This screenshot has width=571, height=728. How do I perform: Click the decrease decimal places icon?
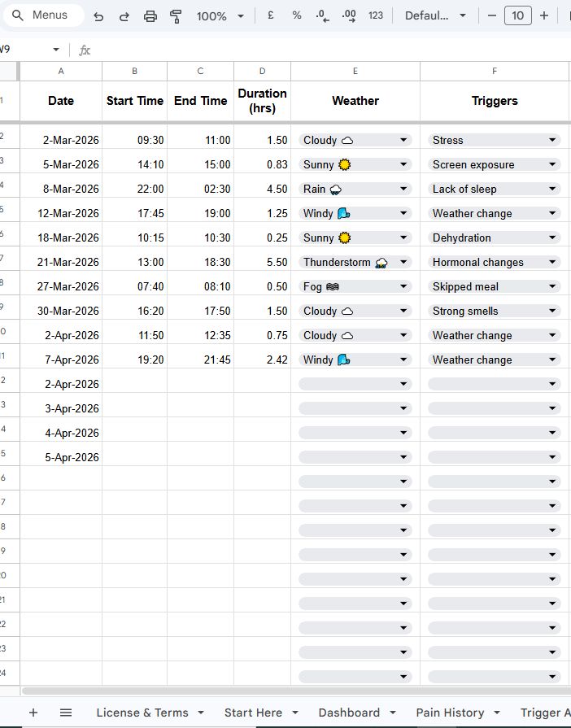(322, 15)
